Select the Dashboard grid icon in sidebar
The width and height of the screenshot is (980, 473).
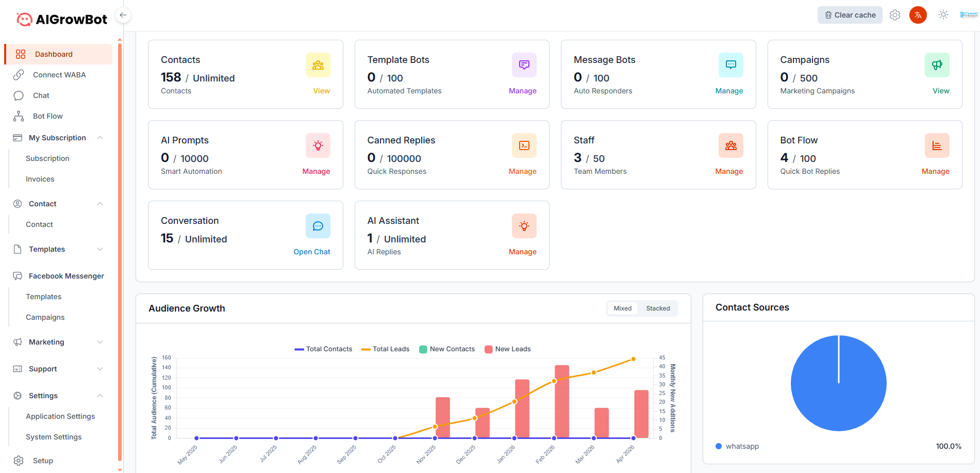pos(20,54)
